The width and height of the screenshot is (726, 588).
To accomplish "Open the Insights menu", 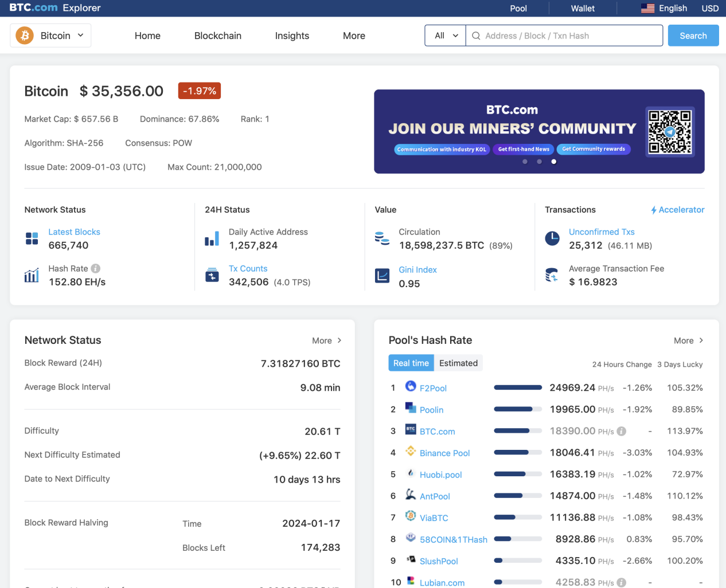I will click(292, 36).
